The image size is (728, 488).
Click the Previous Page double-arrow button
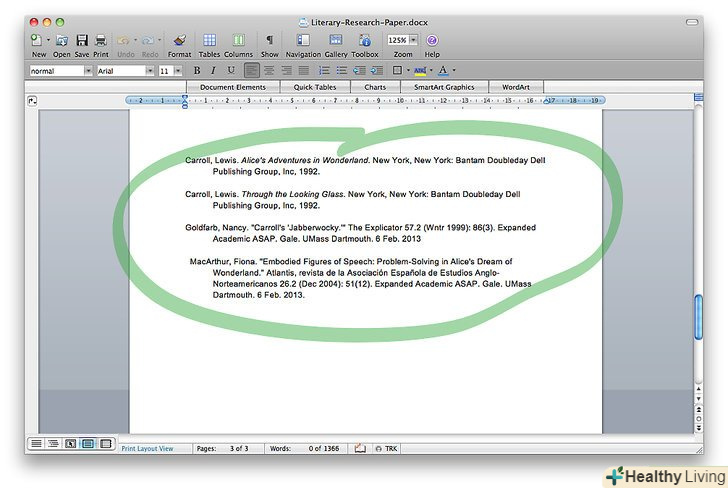699,410
